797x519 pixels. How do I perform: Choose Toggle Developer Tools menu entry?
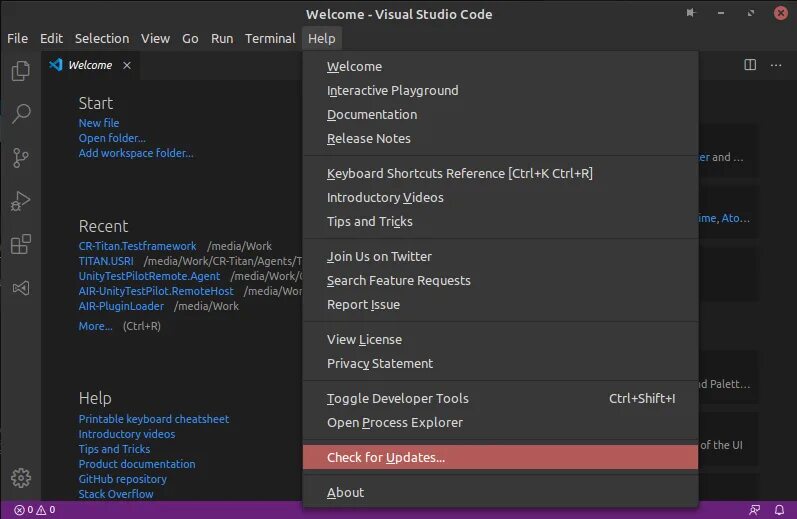pos(398,398)
